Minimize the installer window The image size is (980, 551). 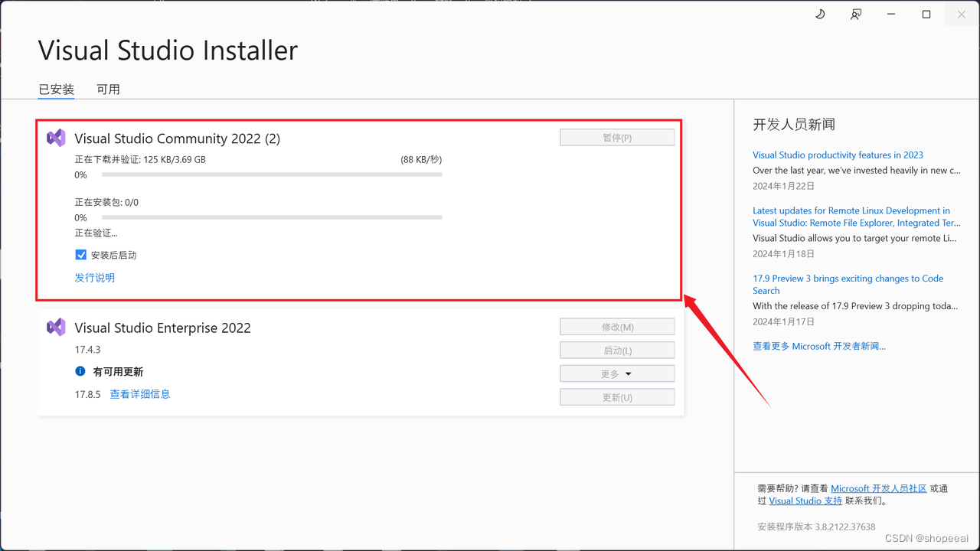(x=891, y=15)
